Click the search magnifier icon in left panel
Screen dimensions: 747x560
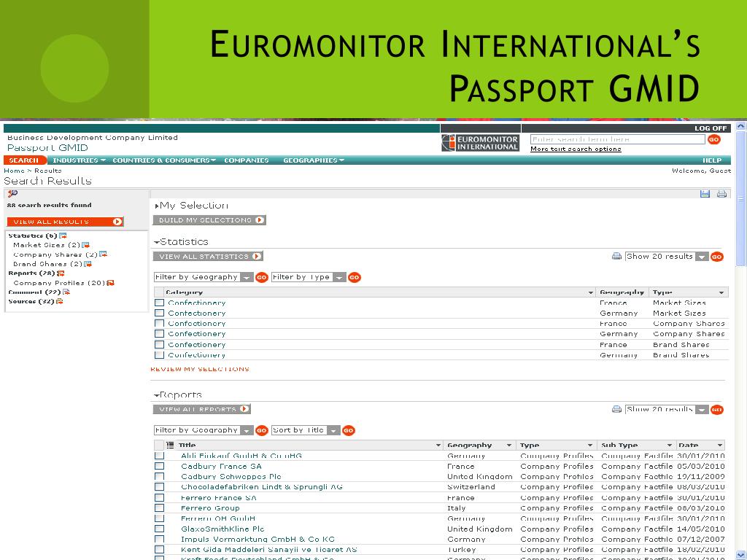(13, 194)
